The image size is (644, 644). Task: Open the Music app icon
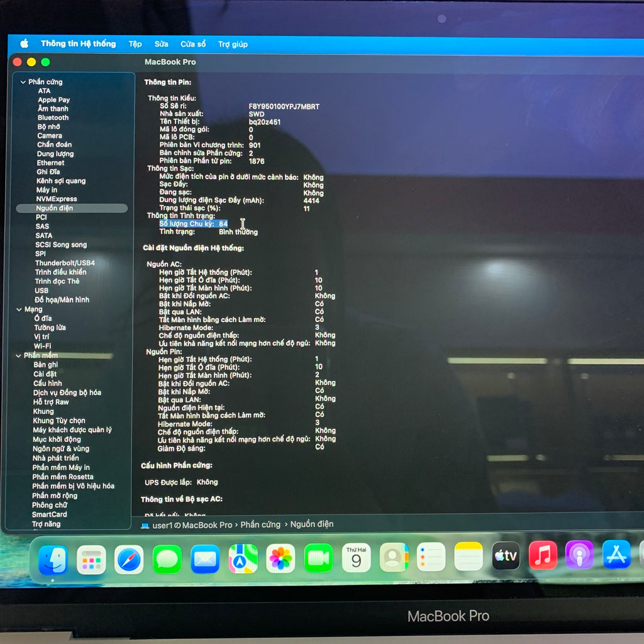pyautogui.click(x=542, y=555)
